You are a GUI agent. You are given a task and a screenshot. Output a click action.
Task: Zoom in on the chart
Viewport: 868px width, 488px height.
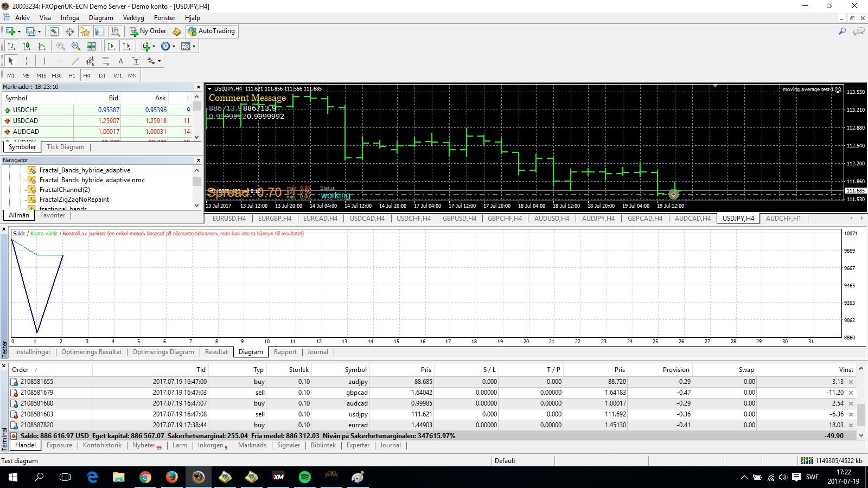(61, 46)
